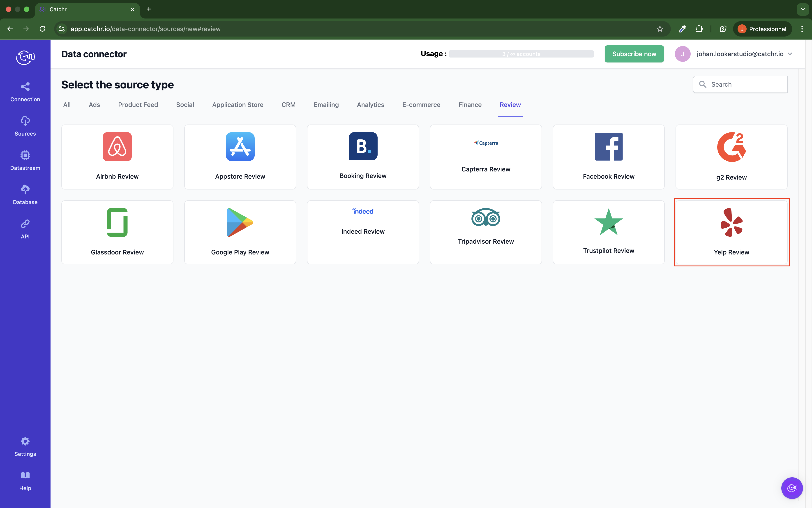Open Settings in the sidebar
The height and width of the screenshot is (508, 812).
(x=25, y=446)
